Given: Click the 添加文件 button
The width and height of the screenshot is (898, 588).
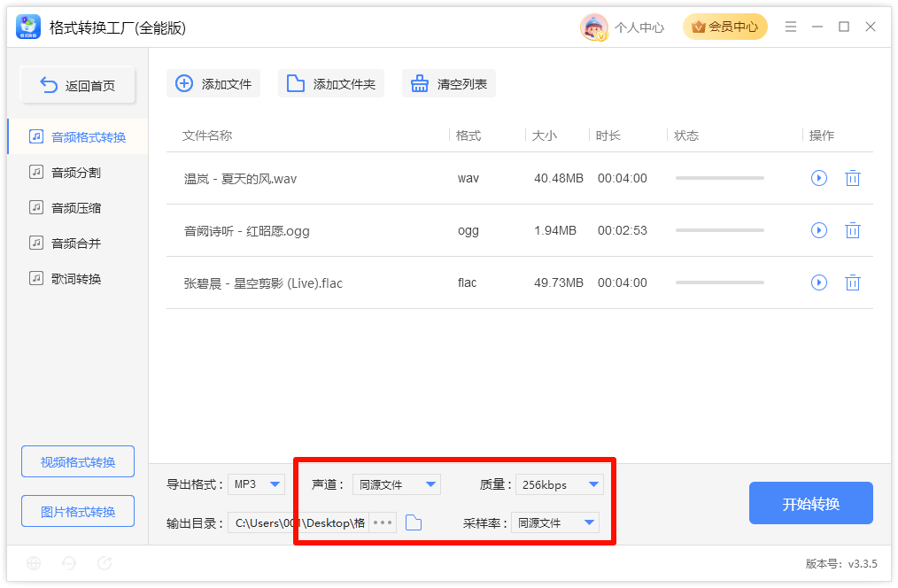Looking at the screenshot, I should pos(213,83).
